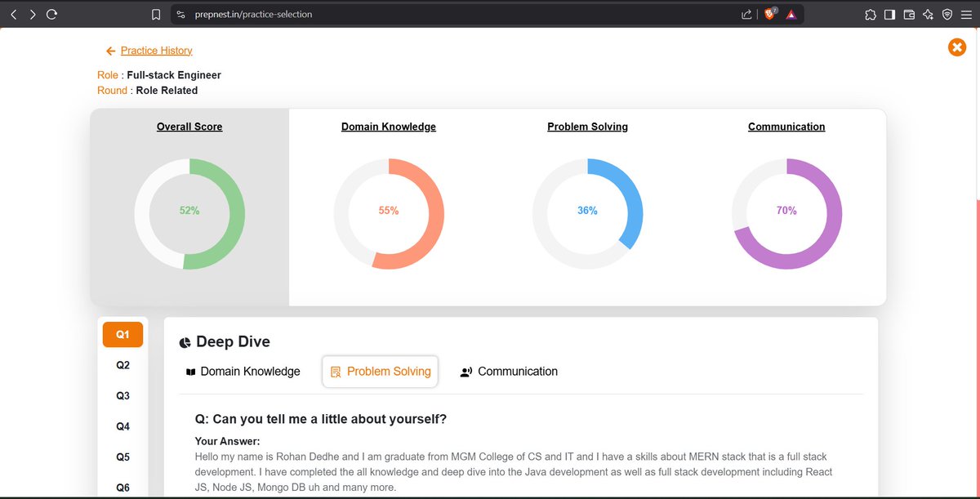Click the Deep Dive heading

[233, 342]
